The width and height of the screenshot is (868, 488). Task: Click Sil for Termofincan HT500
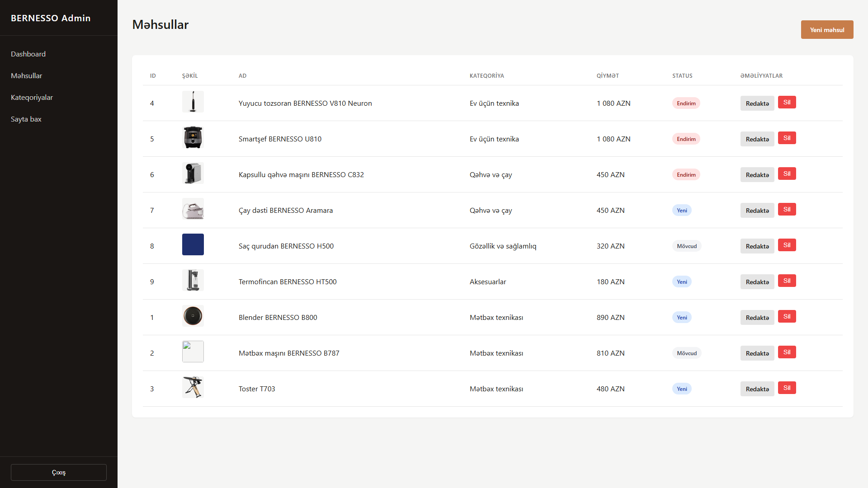(x=787, y=281)
